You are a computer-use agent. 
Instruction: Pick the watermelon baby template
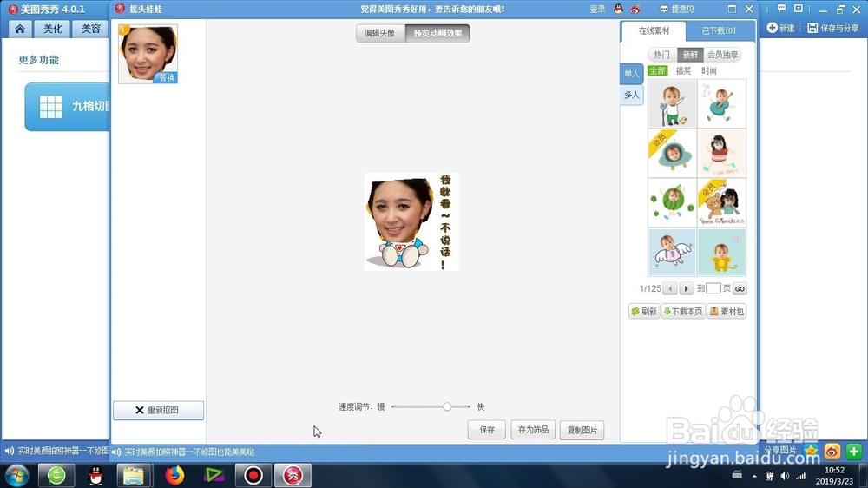(x=672, y=202)
